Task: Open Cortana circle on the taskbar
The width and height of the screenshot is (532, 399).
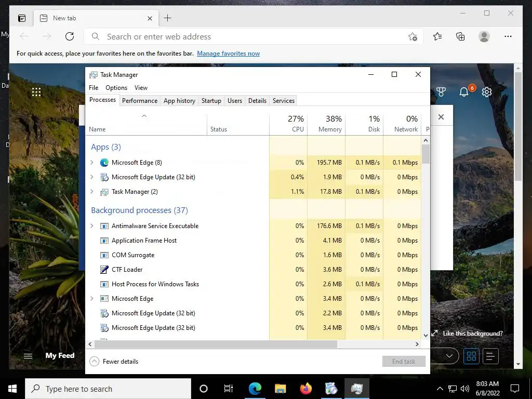Action: [204, 389]
